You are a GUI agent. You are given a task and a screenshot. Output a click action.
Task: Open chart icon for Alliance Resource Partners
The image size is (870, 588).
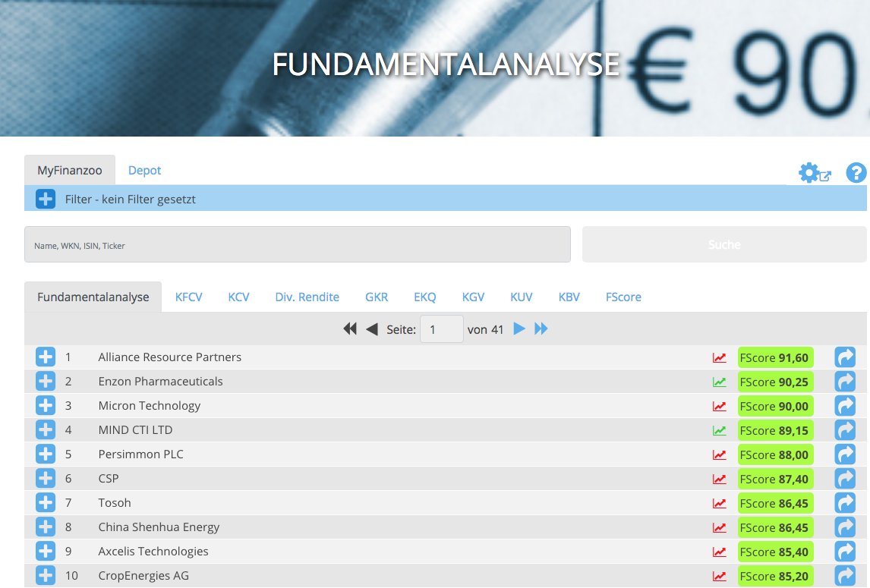719,358
